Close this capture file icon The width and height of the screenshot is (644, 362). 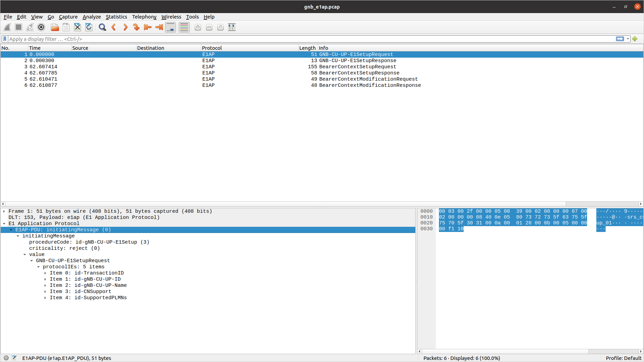click(x=77, y=27)
